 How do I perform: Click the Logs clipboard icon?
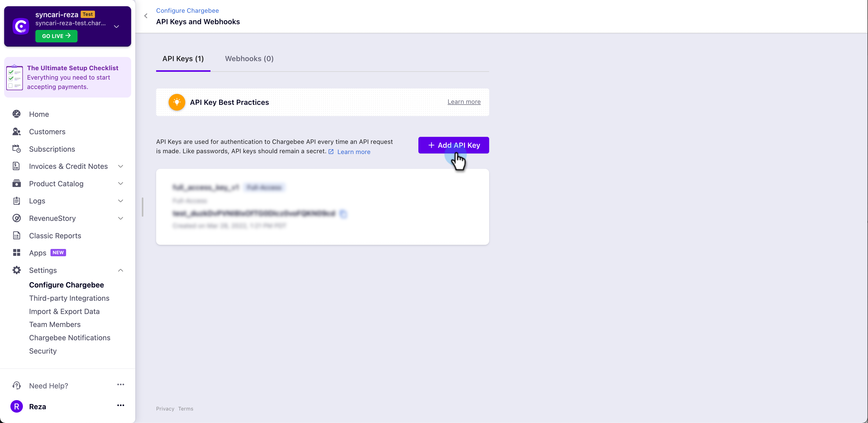(x=16, y=201)
